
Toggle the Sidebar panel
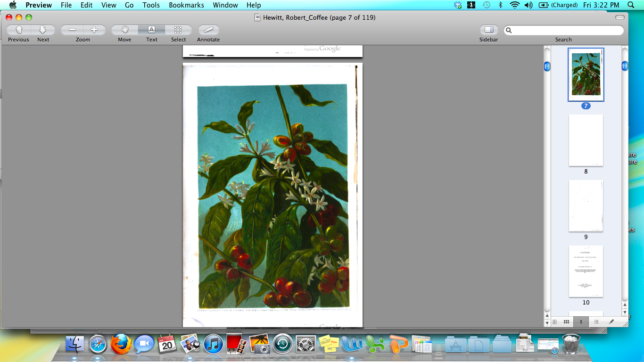pos(489,30)
